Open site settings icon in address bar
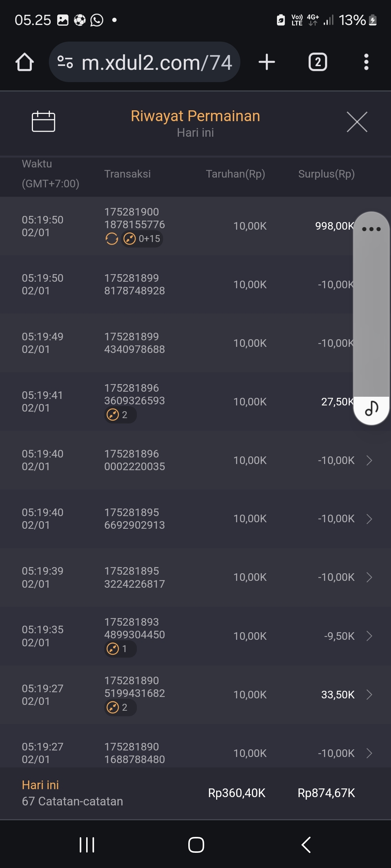The width and height of the screenshot is (391, 868). (65, 62)
